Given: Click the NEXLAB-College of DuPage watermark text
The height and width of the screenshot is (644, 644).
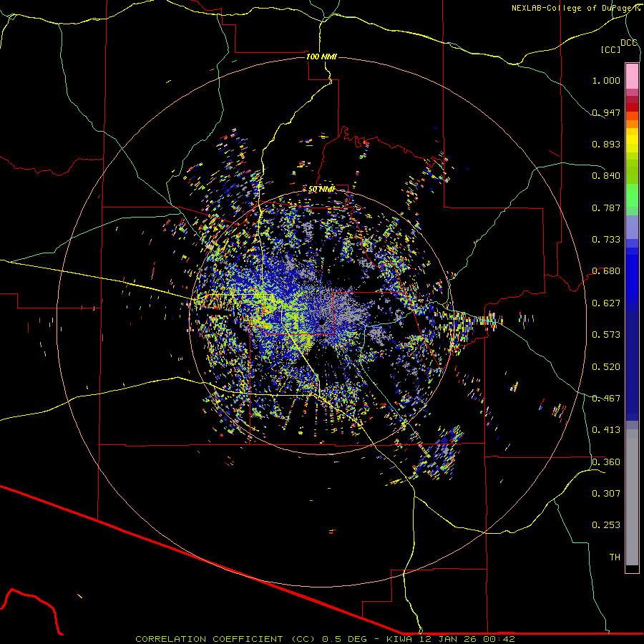Looking at the screenshot, I should (x=575, y=8).
